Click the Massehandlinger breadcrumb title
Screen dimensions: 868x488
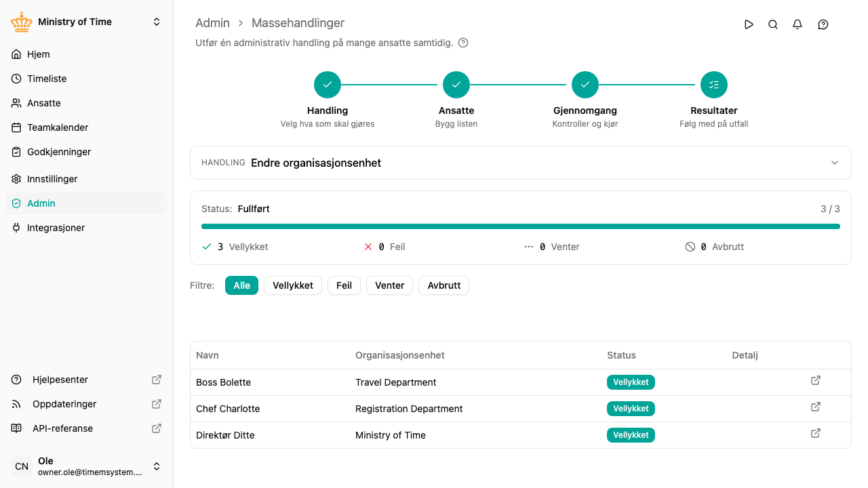coord(298,23)
